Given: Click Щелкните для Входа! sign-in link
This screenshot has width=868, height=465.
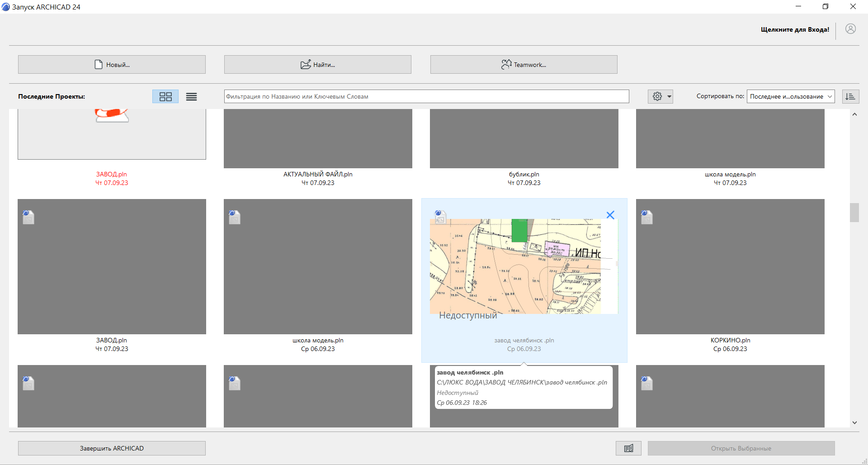Looking at the screenshot, I should point(795,29).
